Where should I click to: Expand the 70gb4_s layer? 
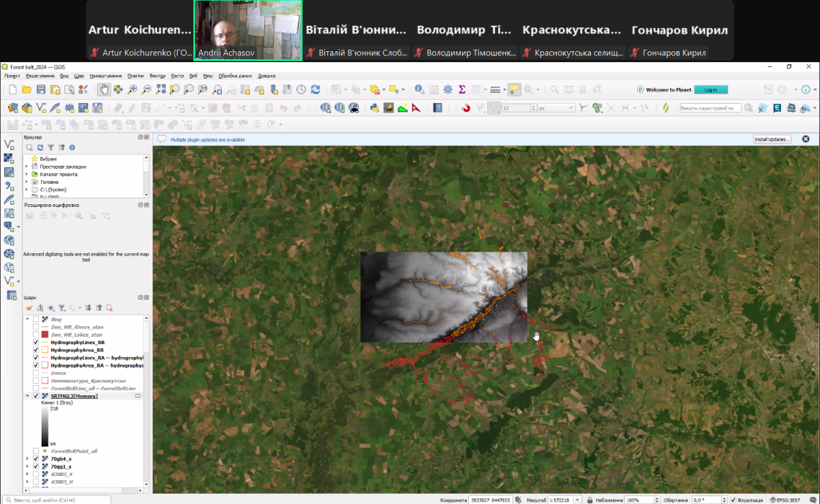pyautogui.click(x=27, y=459)
